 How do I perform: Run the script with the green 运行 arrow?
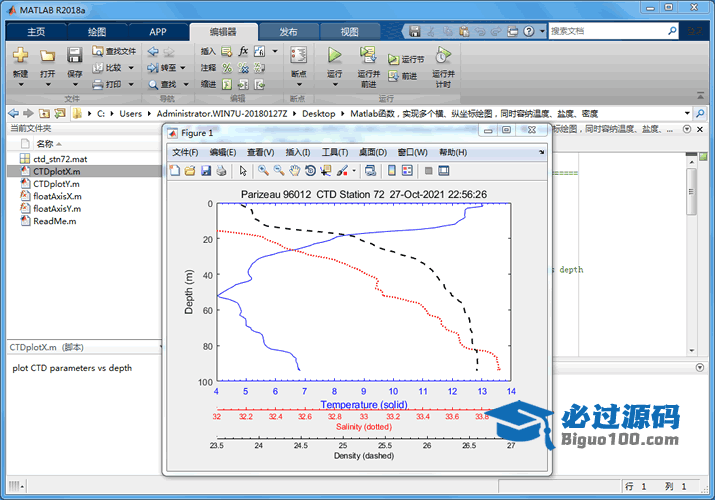(334, 55)
